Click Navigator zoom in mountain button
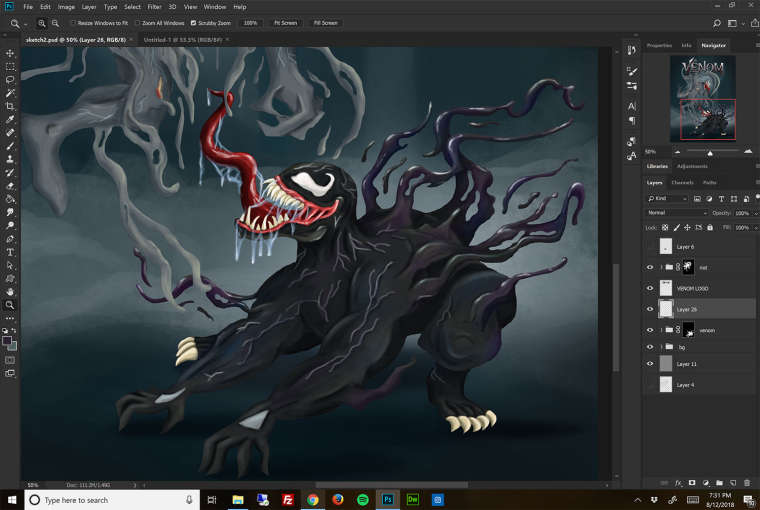 tap(748, 152)
